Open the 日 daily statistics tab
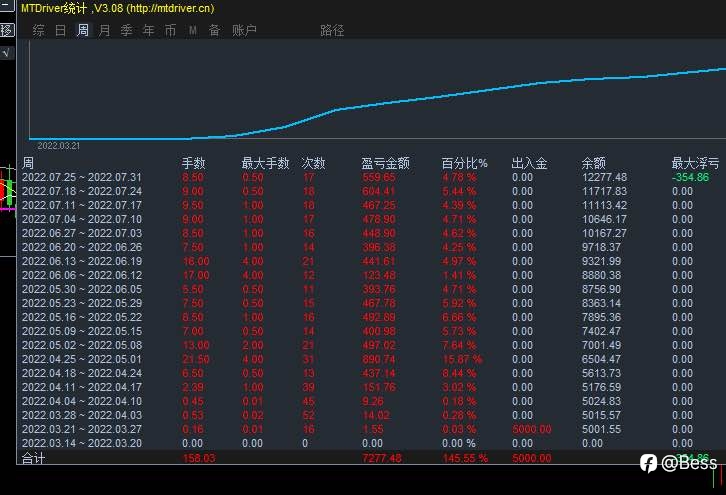Screen dimensions: 726x495 click(x=60, y=31)
